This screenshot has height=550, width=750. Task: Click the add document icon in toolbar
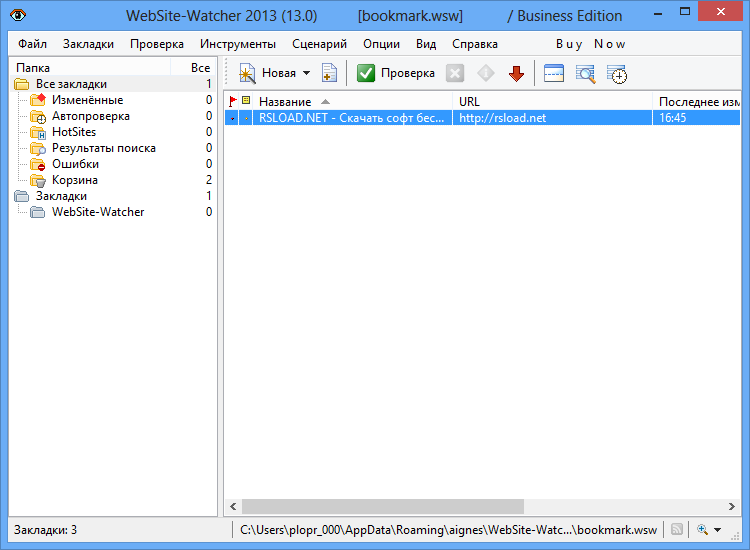[329, 73]
